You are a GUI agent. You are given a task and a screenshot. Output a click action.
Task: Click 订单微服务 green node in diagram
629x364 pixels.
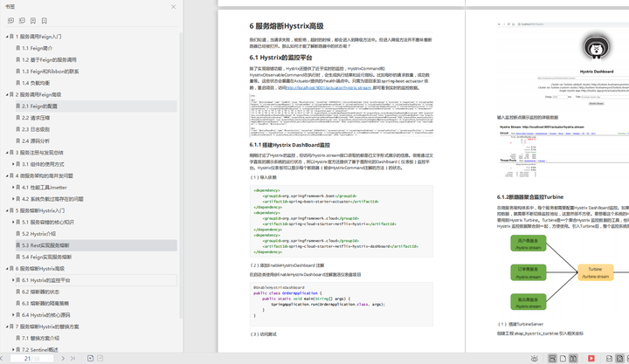529,272
